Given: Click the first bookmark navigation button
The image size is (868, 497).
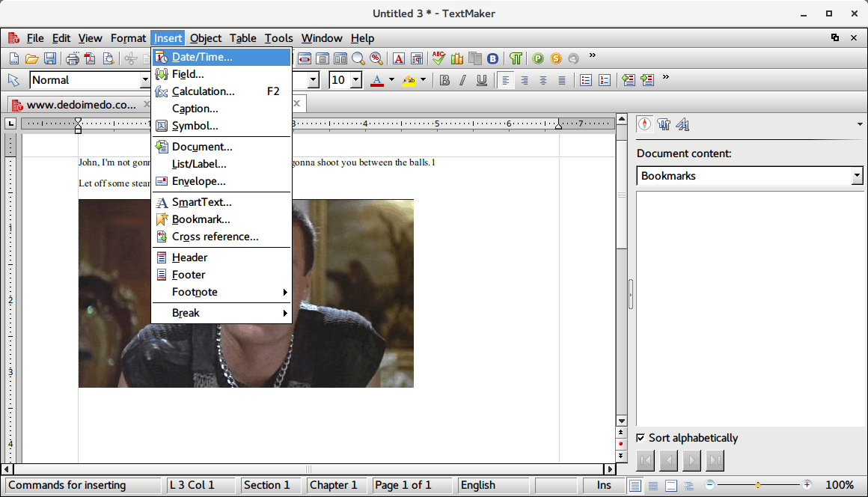Looking at the screenshot, I should 646,460.
